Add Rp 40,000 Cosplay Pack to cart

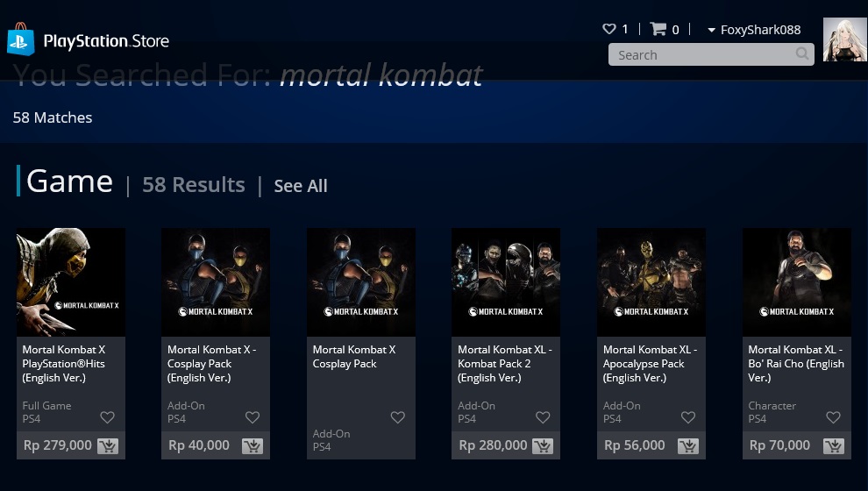(x=253, y=446)
